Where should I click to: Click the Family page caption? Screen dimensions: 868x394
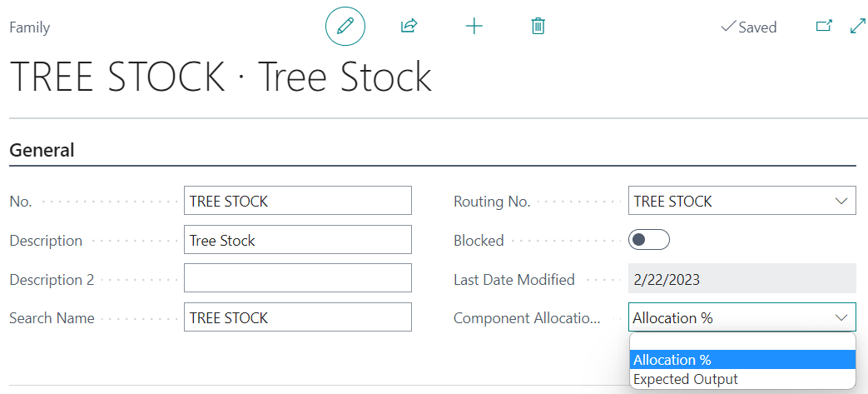(x=30, y=27)
